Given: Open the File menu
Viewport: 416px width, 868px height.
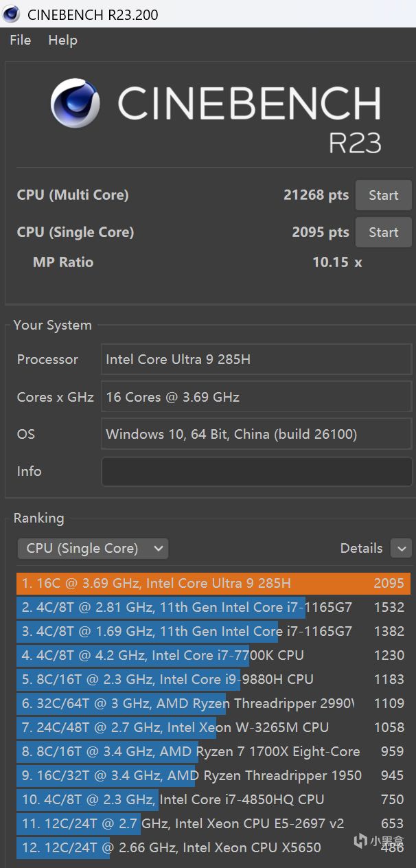Looking at the screenshot, I should pos(20,41).
